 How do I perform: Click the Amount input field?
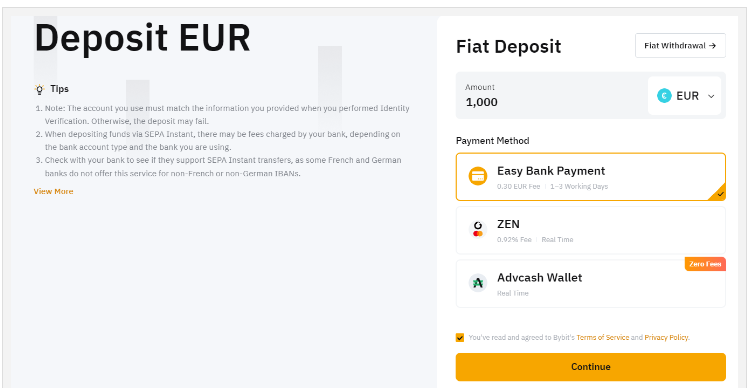pos(550,96)
